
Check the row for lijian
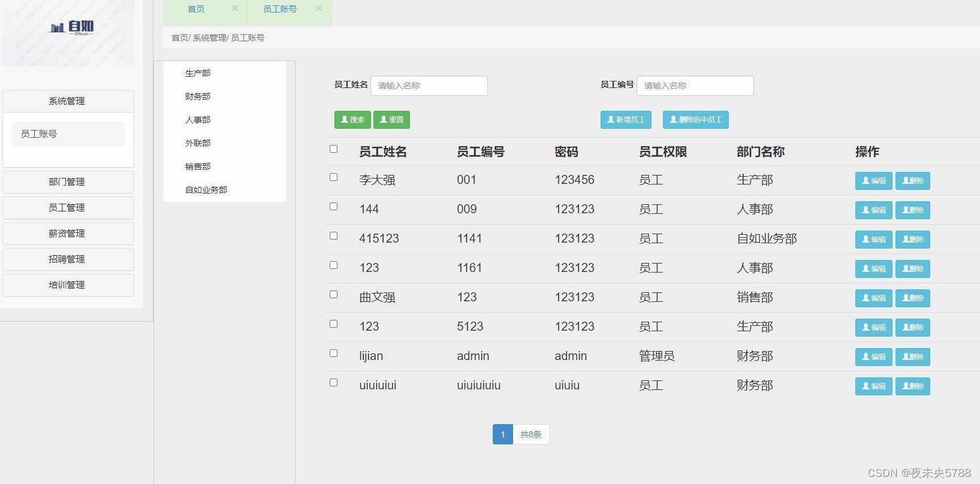click(334, 353)
